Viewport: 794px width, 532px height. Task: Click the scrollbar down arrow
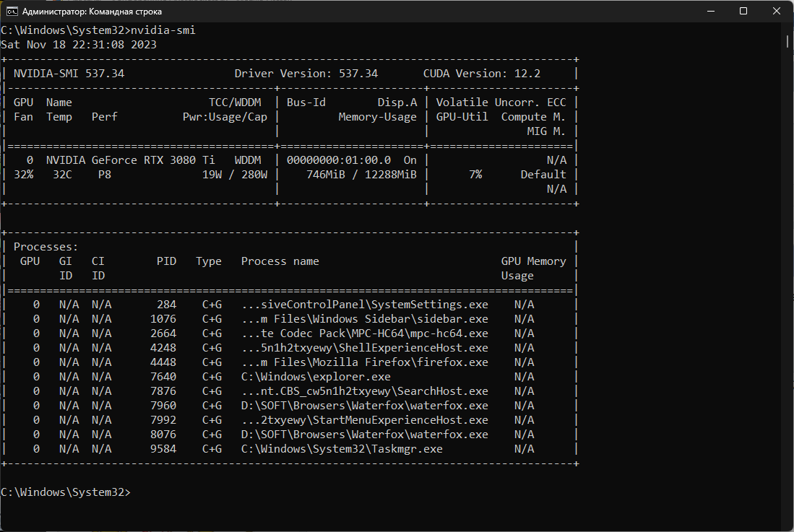[787, 526]
